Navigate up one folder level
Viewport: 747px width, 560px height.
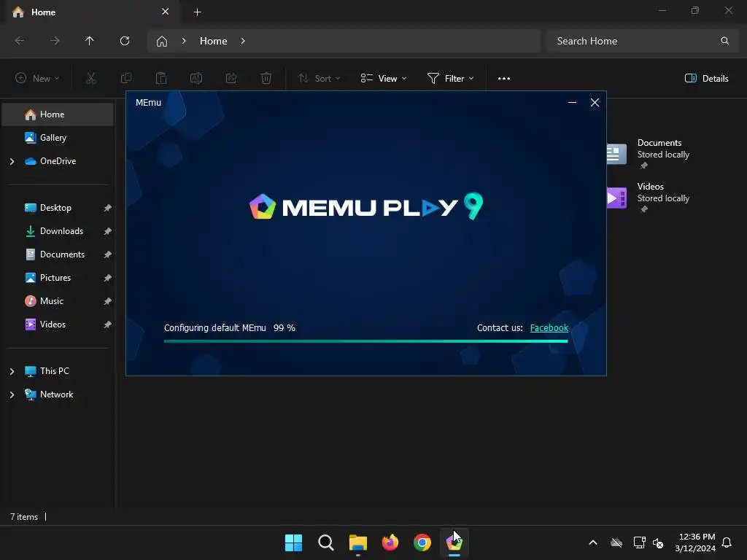(x=89, y=41)
